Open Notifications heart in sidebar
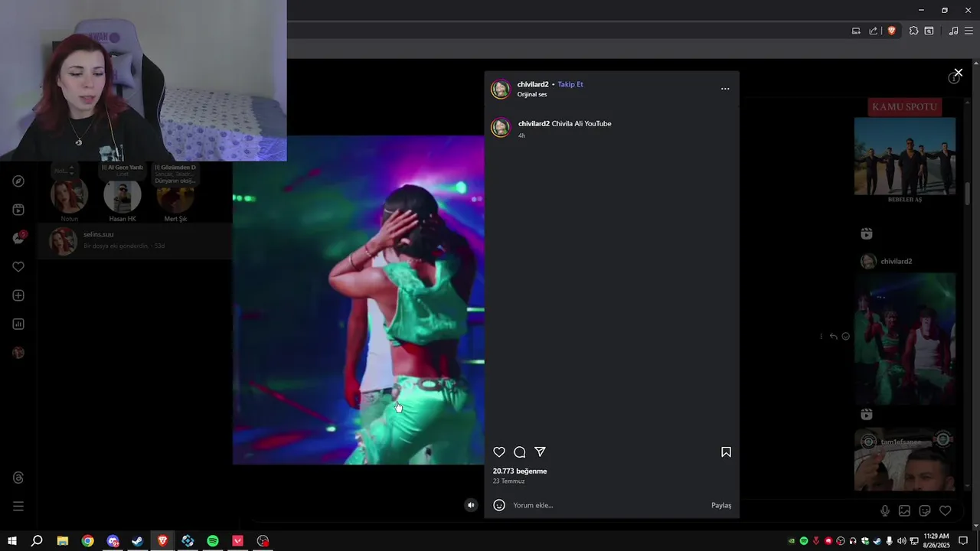Image resolution: width=980 pixels, height=551 pixels. [18, 267]
